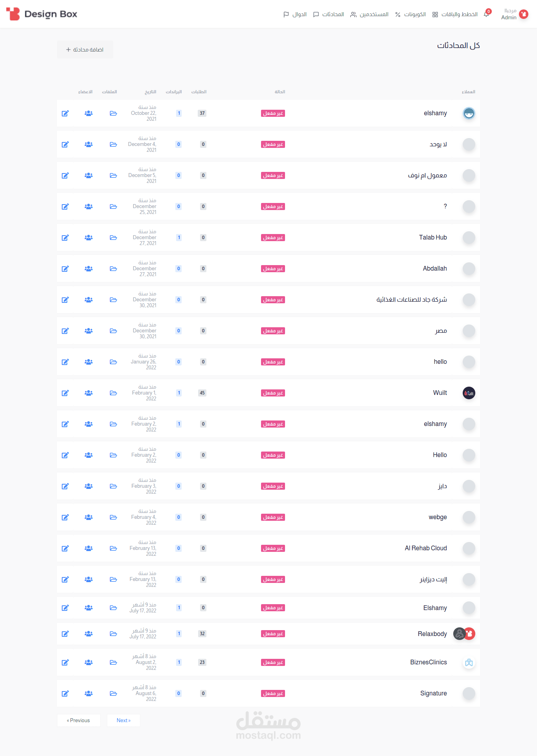Open الخطط والباقات in the navbar
Image resolution: width=537 pixels, height=756 pixels.
point(455,15)
